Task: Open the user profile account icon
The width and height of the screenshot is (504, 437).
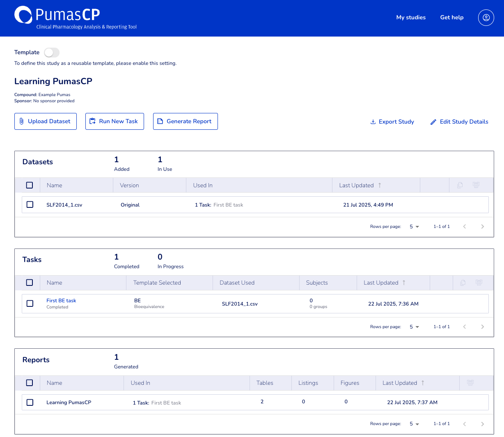Action: pos(486,18)
